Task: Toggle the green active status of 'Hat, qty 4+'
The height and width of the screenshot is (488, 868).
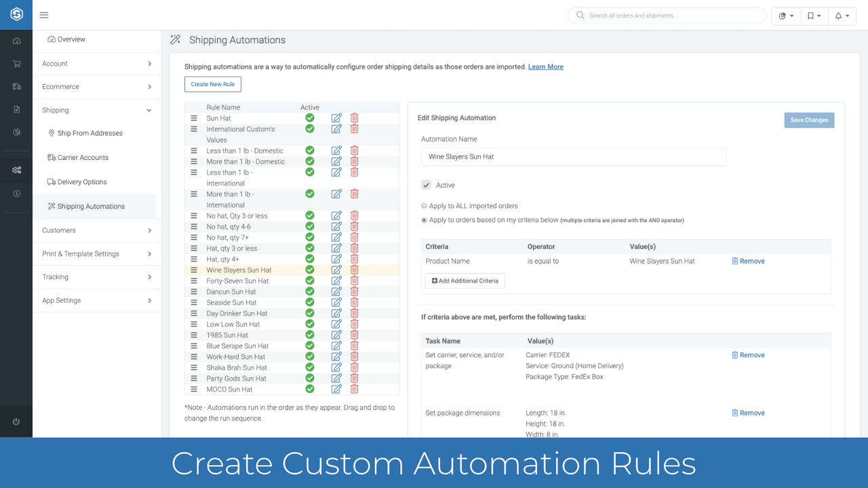Action: click(x=310, y=258)
